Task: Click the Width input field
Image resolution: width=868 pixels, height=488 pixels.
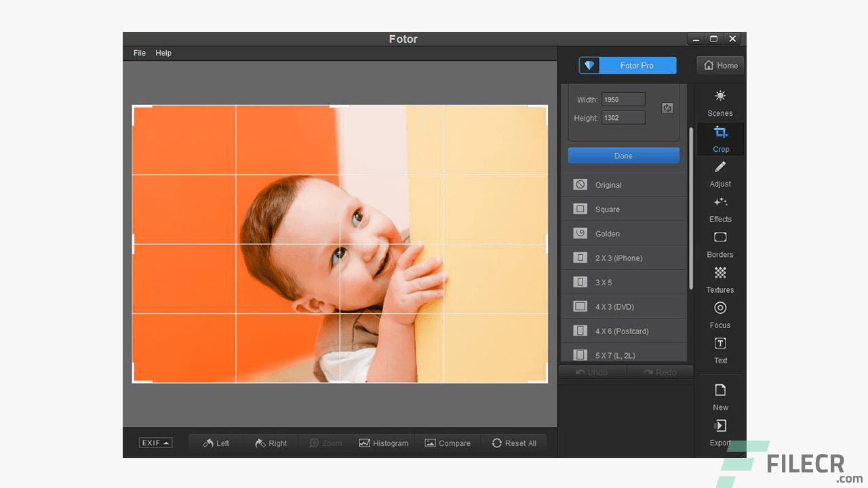Action: pyautogui.click(x=623, y=99)
